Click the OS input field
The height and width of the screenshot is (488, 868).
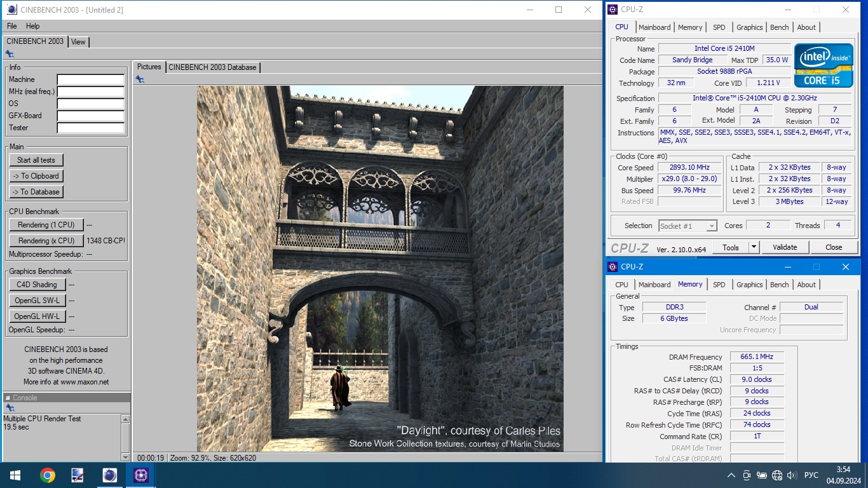pyautogui.click(x=91, y=104)
